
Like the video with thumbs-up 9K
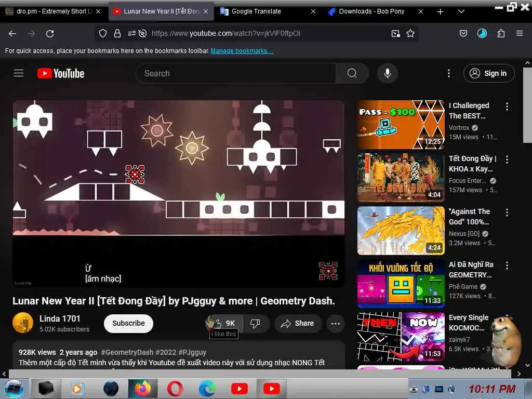pyautogui.click(x=224, y=323)
